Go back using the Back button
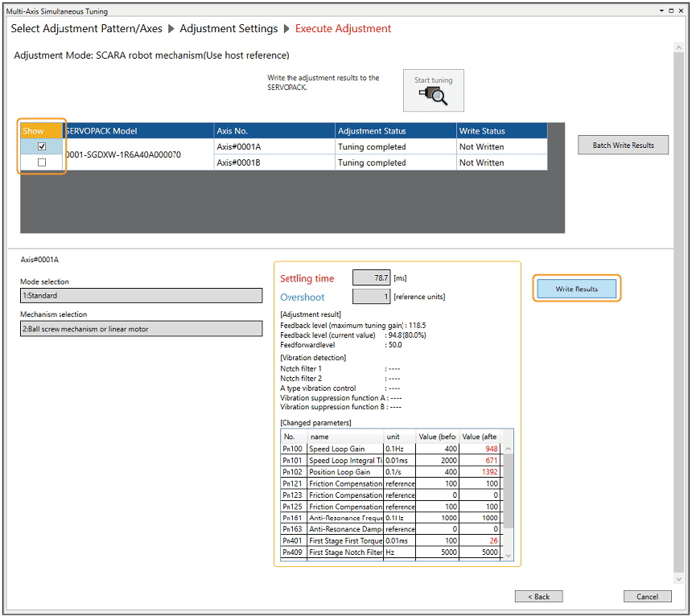Screen dimensions: 692x616 click(x=538, y=597)
